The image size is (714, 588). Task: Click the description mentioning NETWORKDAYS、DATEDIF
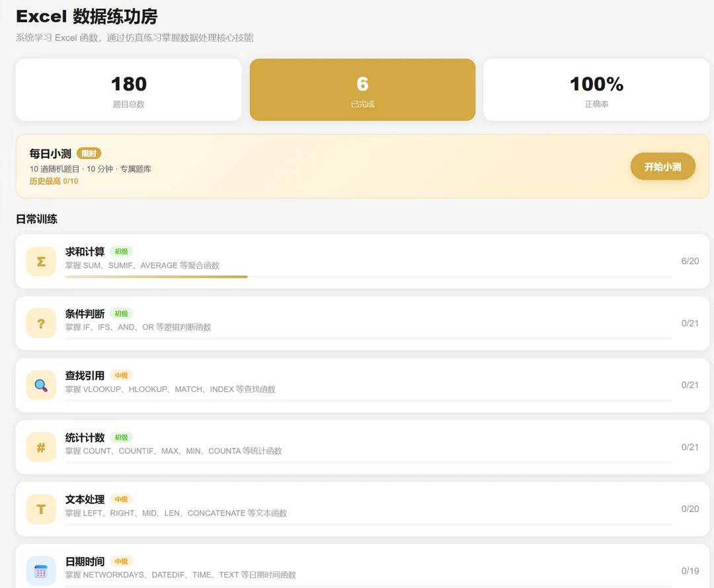[x=180, y=575]
